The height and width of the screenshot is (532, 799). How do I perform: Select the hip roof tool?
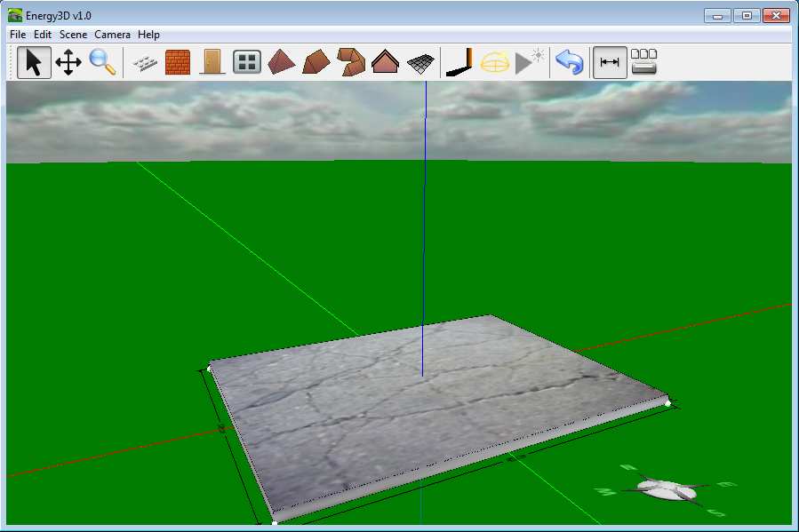[316, 62]
